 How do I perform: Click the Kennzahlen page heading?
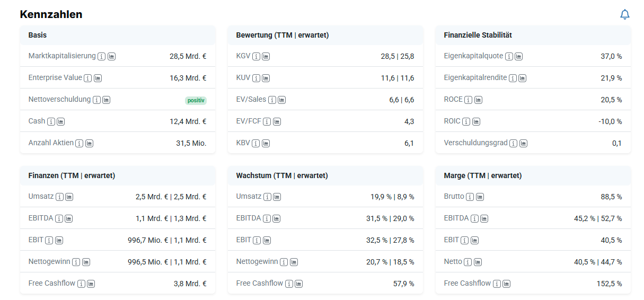coord(51,14)
